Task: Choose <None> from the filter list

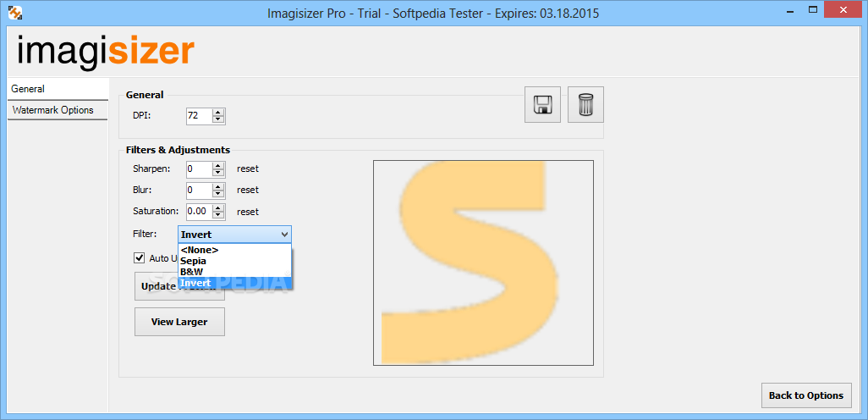Action: [x=234, y=250]
